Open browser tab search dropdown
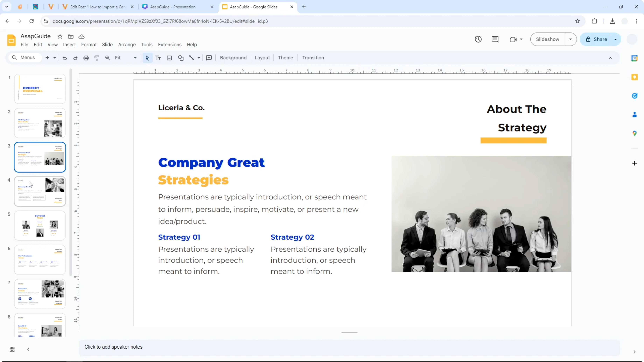Viewport: 644px width, 362px height. point(7,7)
